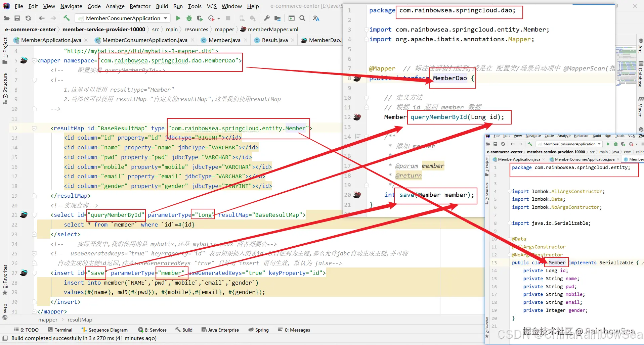The image size is (644, 345).
Task: Toggle tool window bars at status bar corner
Action: [5, 338]
